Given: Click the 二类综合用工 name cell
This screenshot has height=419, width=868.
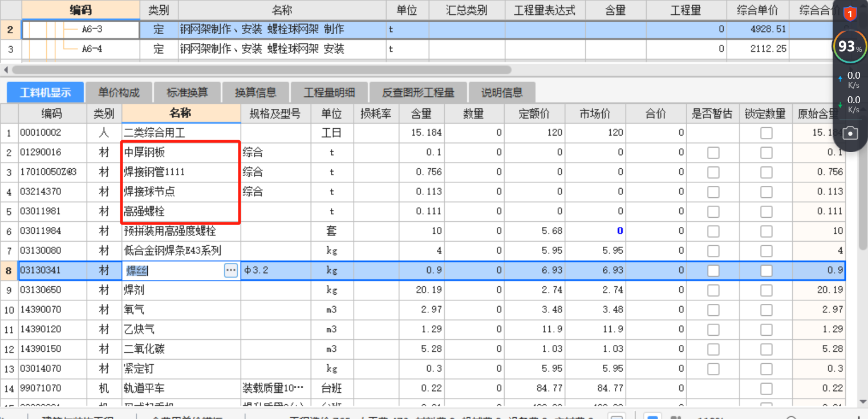Looking at the screenshot, I should [x=181, y=133].
